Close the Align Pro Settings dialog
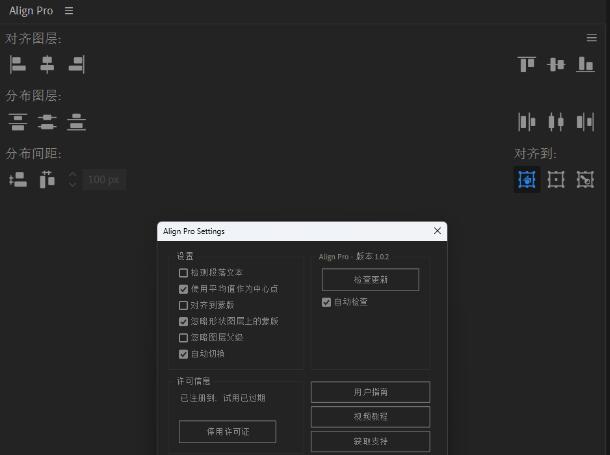 (437, 231)
